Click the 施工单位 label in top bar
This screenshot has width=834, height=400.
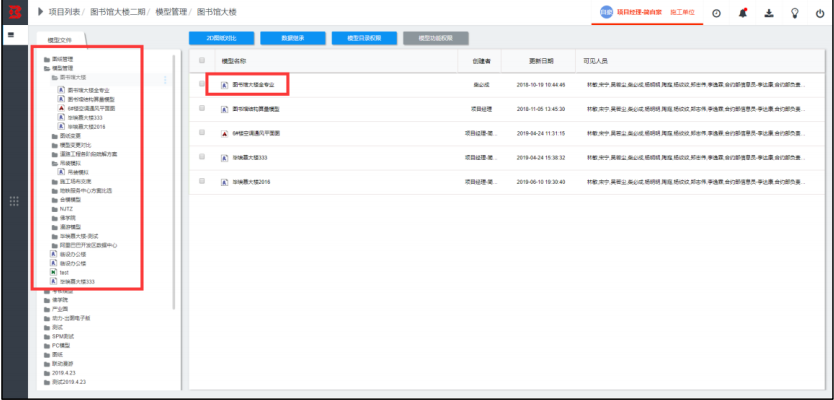[682, 12]
